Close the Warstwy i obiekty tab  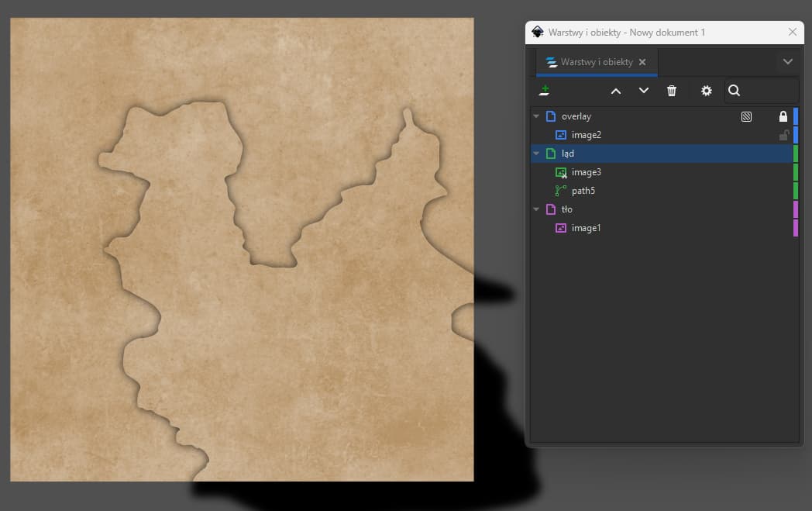(x=642, y=62)
